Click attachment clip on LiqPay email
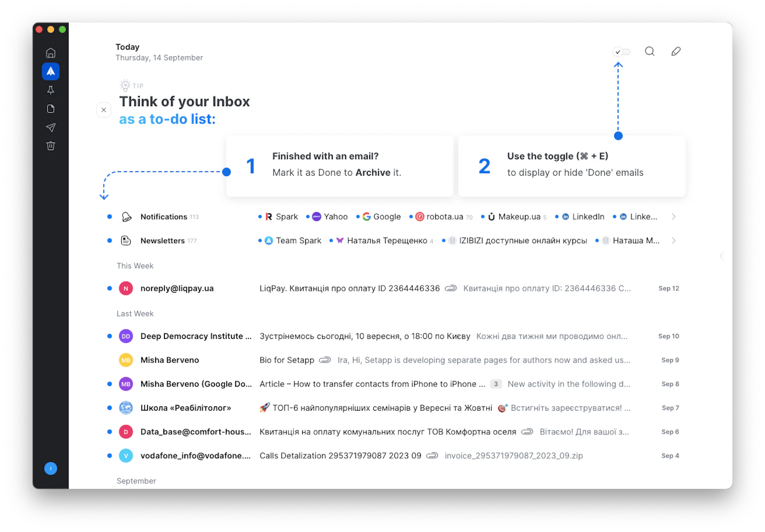Screen dimensions: 765x532 click(x=451, y=288)
